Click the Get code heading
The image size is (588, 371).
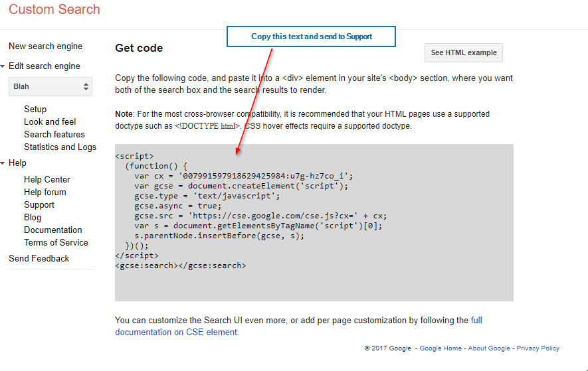139,48
